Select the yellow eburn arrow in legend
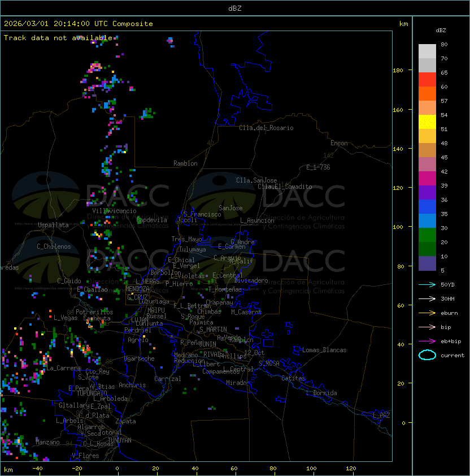The image size is (470, 476). click(x=427, y=313)
